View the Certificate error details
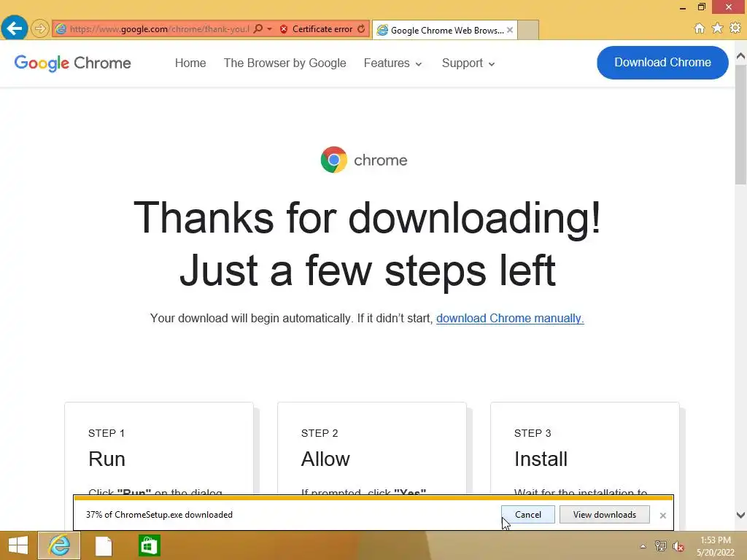This screenshot has width=747, height=560. pos(322,29)
